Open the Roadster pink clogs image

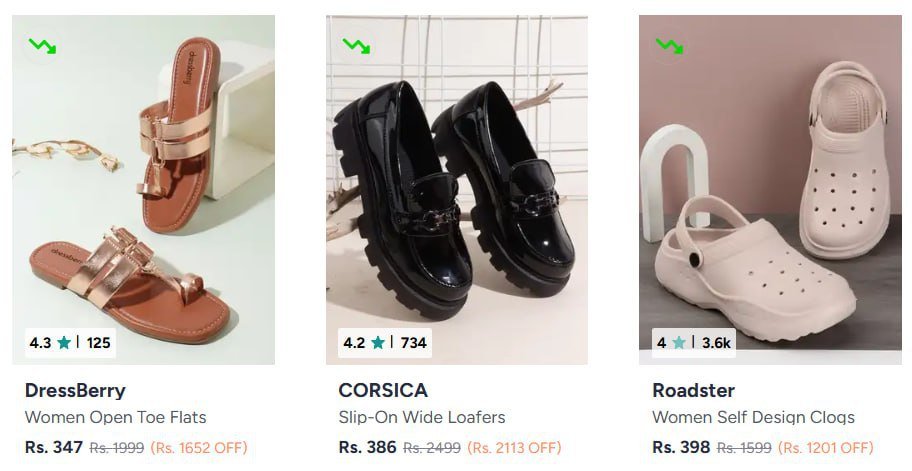[770, 190]
